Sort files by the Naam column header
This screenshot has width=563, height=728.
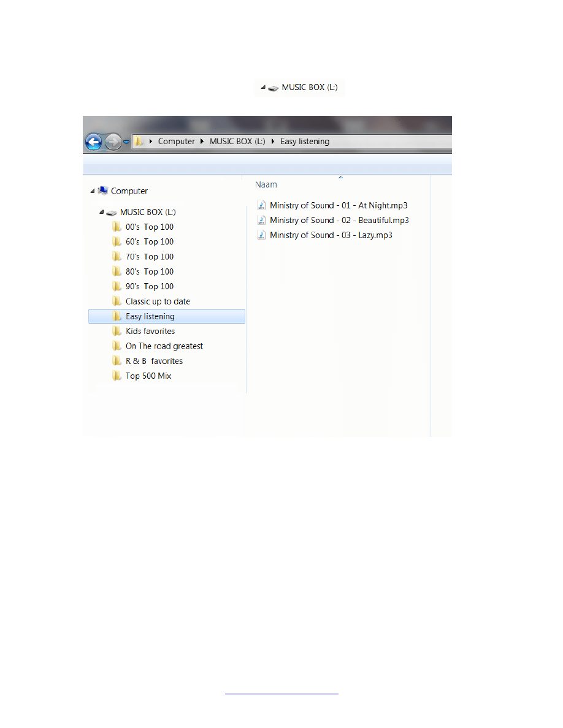tap(266, 184)
